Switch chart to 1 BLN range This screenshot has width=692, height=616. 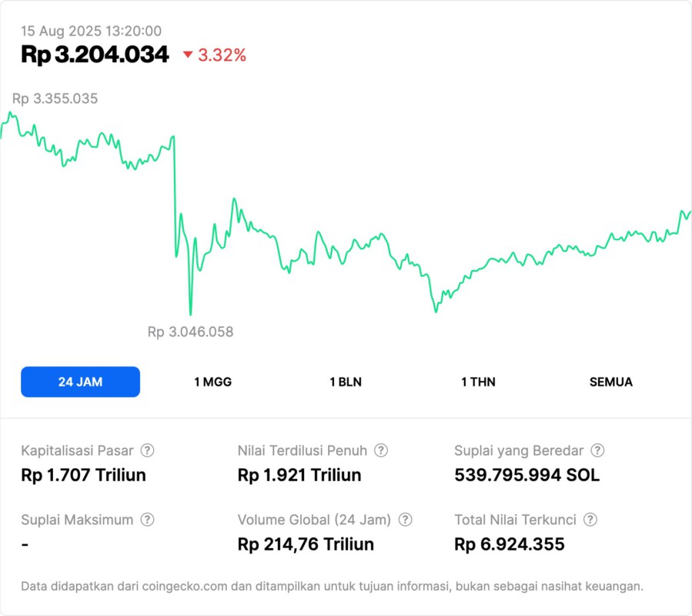click(x=346, y=382)
